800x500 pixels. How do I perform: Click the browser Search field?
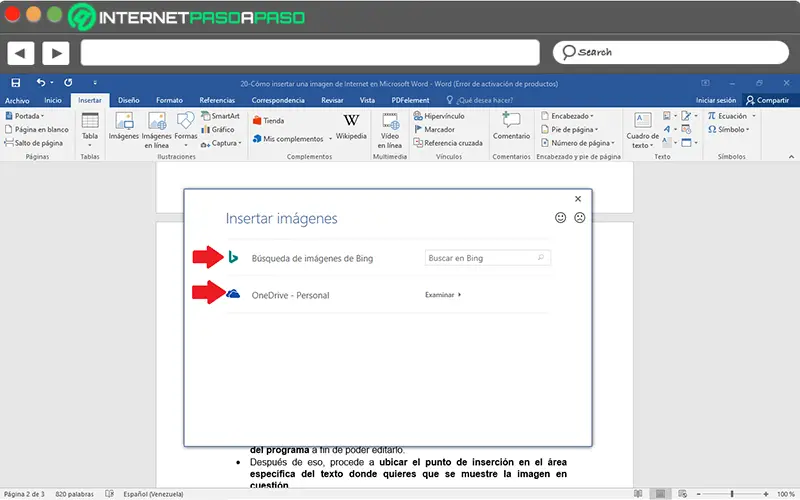click(670, 53)
